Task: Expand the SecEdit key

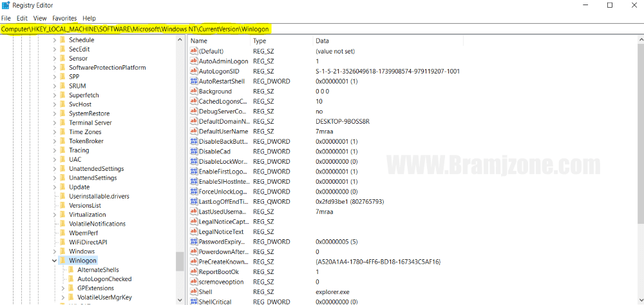Action: click(x=54, y=49)
